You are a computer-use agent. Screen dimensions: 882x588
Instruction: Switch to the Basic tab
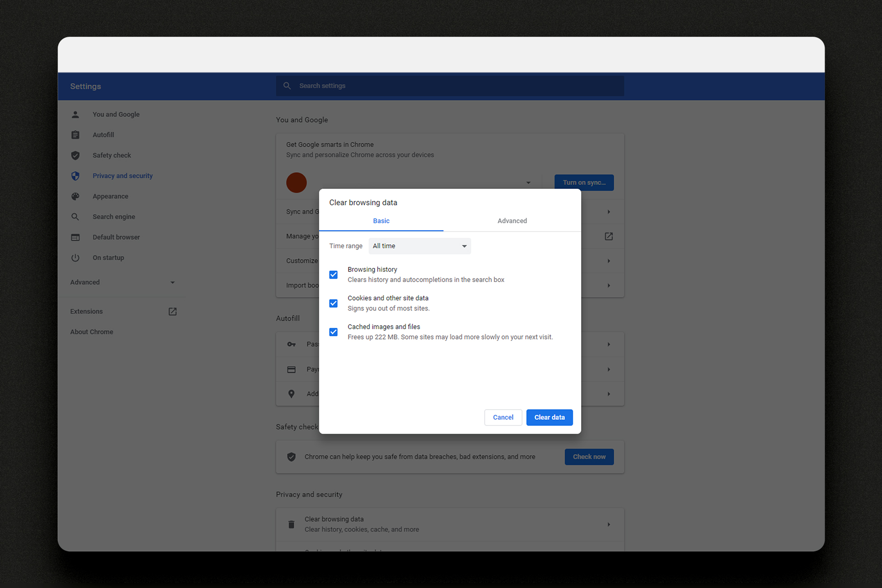(x=381, y=221)
